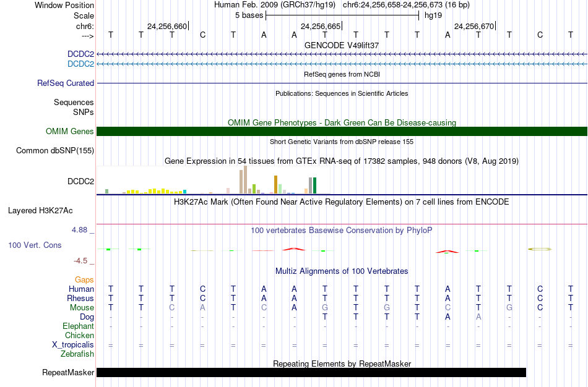This screenshot has height=387, width=588.
Task: Click the 24,256,660 coordinate marker
Action: [x=167, y=26]
